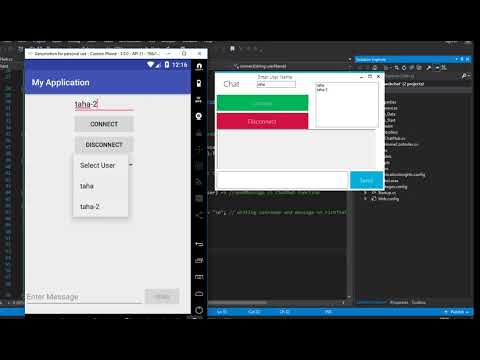The image size is (480, 360).
Task: Click the power icon in emulator sidebar
Action: 199,310
